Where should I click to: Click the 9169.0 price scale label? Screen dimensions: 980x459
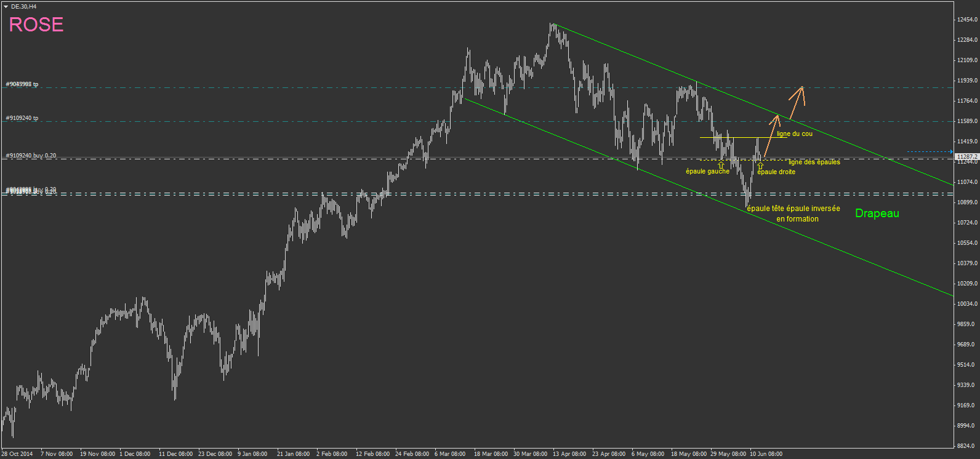967,405
